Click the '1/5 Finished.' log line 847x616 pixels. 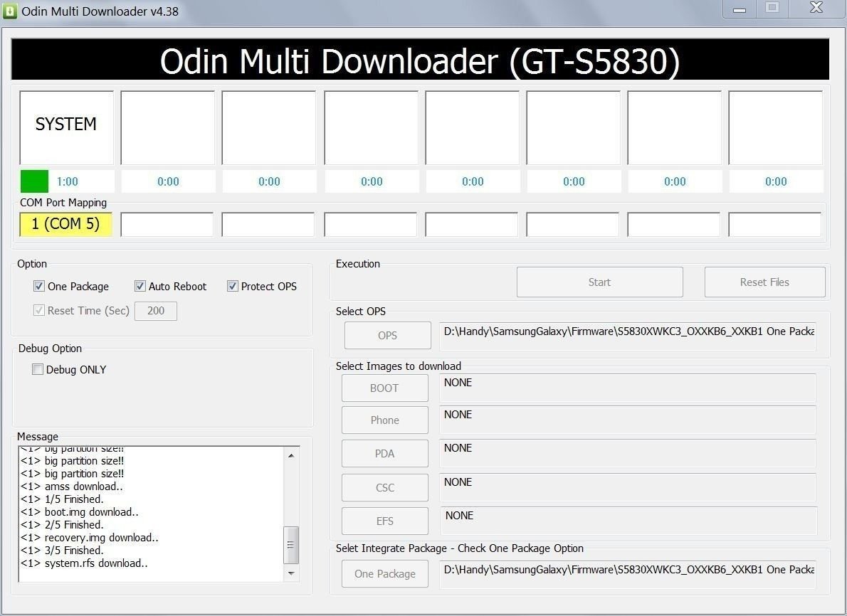62,499
